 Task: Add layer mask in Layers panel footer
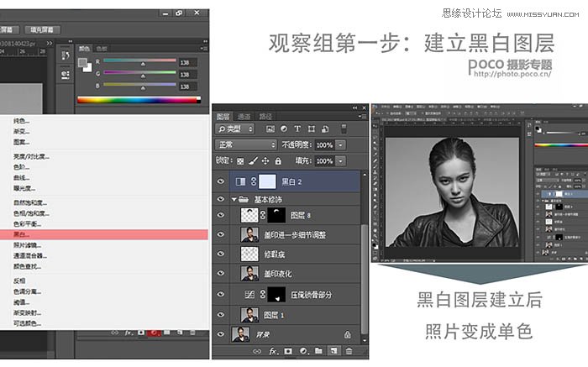288,351
